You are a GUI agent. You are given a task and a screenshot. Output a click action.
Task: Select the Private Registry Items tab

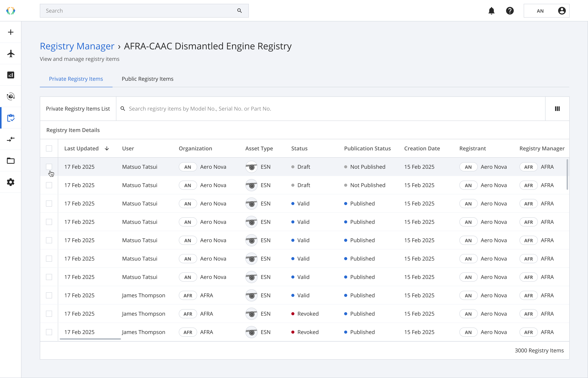click(76, 79)
